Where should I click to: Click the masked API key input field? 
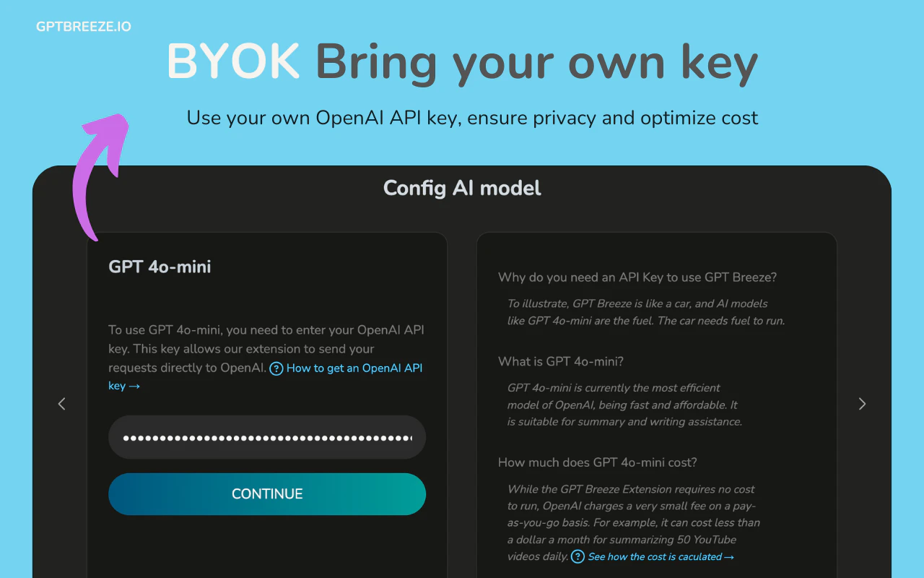tap(267, 436)
